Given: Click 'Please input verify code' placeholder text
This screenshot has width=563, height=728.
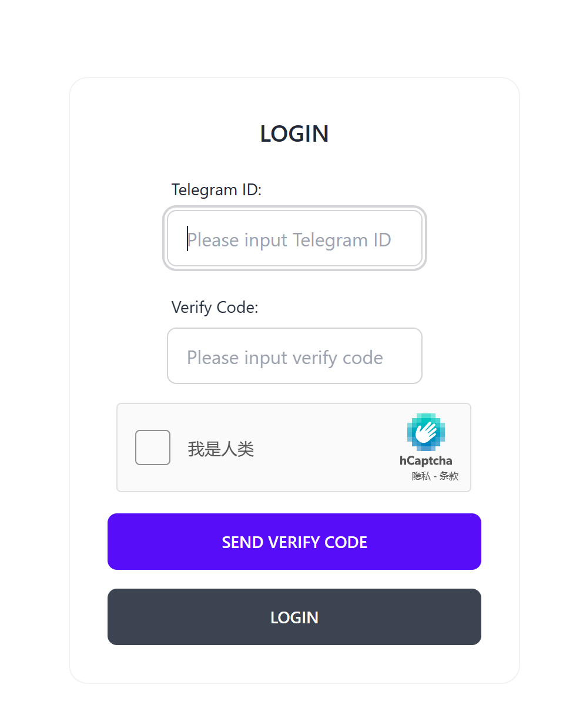Looking at the screenshot, I should (285, 358).
